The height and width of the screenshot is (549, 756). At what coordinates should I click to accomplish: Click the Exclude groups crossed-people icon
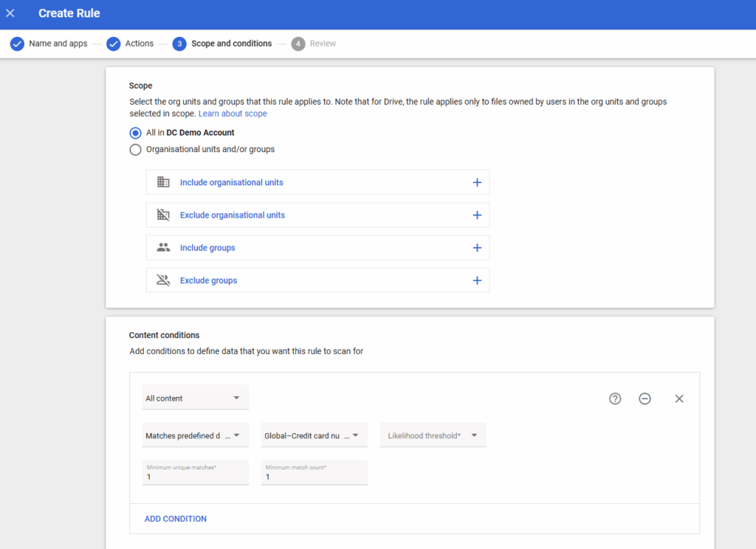[x=163, y=280]
